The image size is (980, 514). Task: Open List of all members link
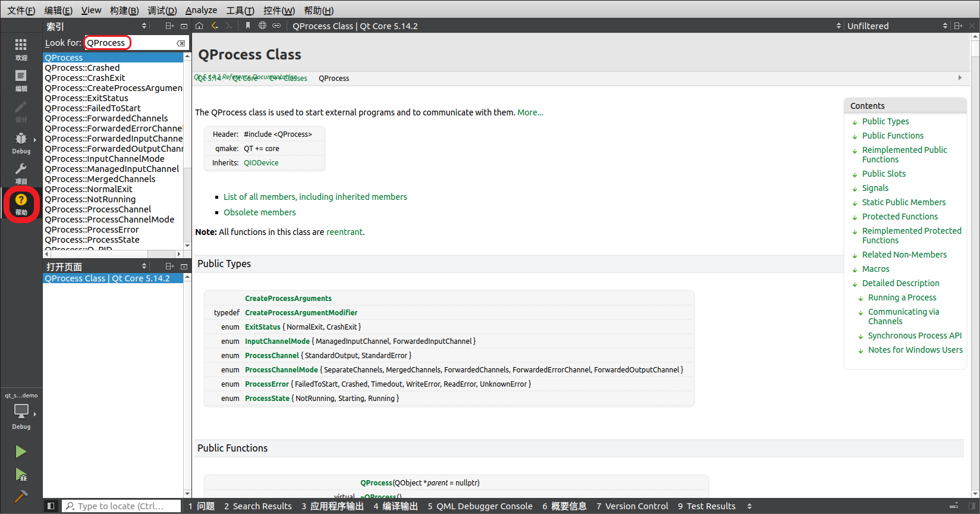(315, 197)
